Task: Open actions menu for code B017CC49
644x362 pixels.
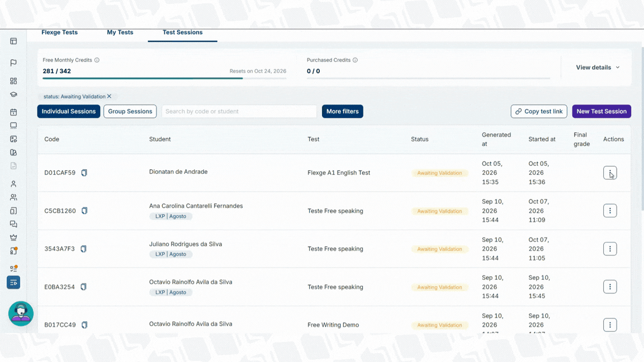Action: (x=610, y=325)
